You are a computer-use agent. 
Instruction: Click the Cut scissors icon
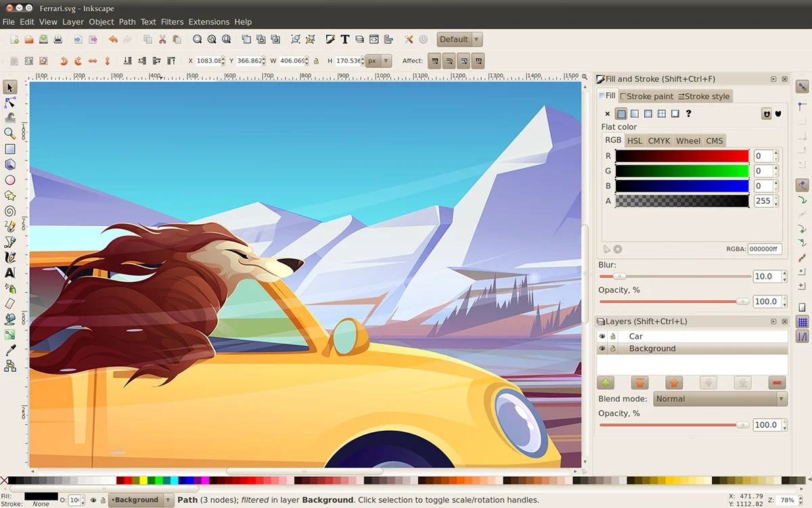pyautogui.click(x=162, y=40)
